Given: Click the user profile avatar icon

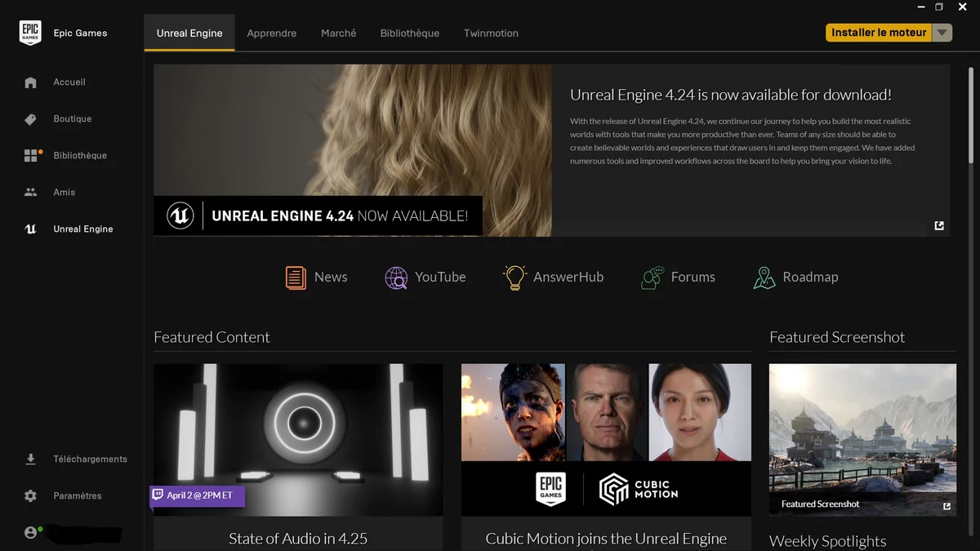Looking at the screenshot, I should (32, 532).
